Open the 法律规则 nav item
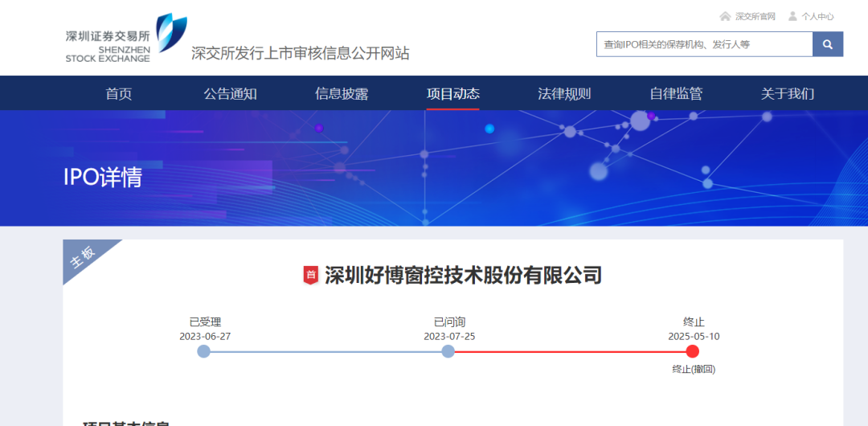The width and height of the screenshot is (868, 426). click(564, 93)
